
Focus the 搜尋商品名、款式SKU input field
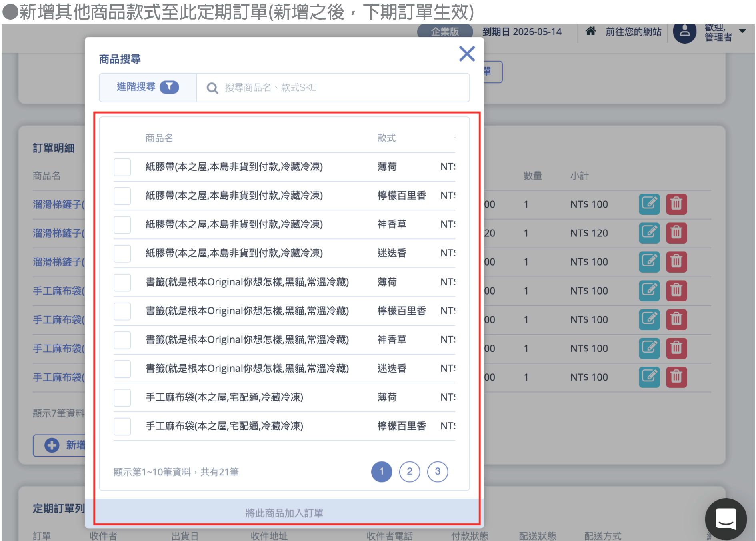tap(333, 88)
